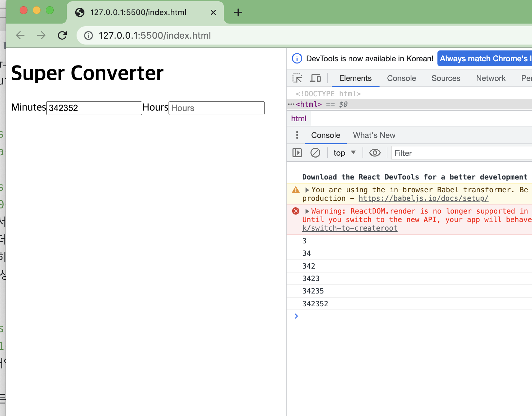Screen dimensions: 532x416
Task: Switch to the Console panel tab
Action: 401,78
